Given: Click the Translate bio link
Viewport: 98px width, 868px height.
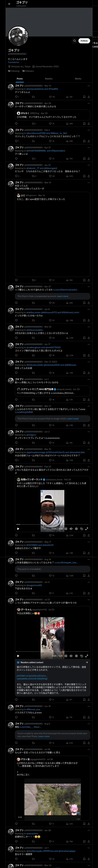Looking at the screenshot, I should tap(14, 62).
